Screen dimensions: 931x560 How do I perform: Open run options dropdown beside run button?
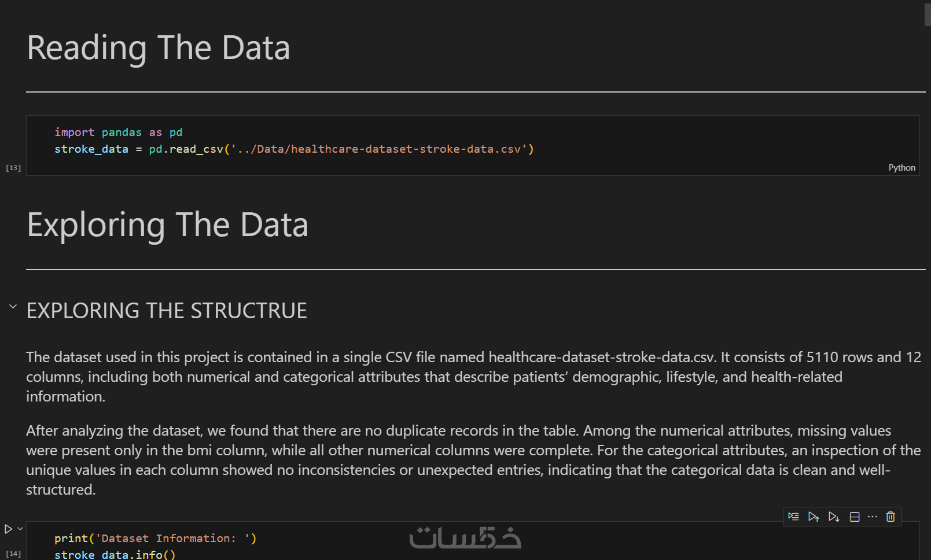(20, 528)
